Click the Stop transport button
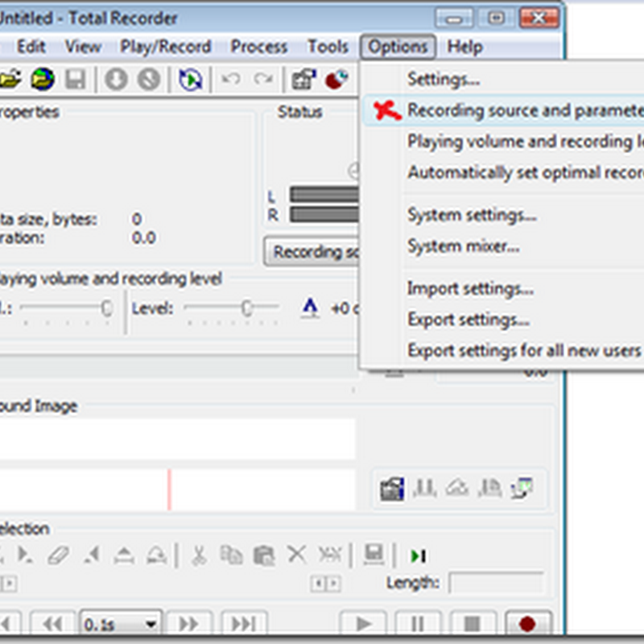The width and height of the screenshot is (644, 644). click(473, 624)
